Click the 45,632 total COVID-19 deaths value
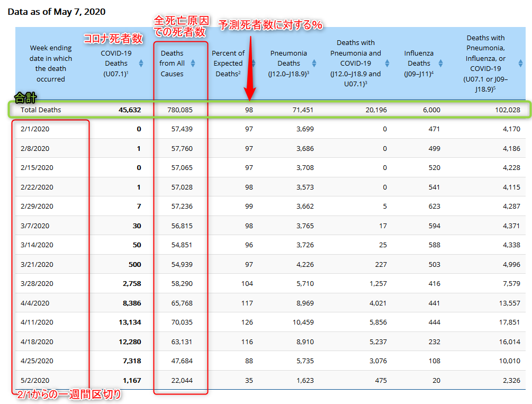This screenshot has width=532, height=404. coord(130,110)
